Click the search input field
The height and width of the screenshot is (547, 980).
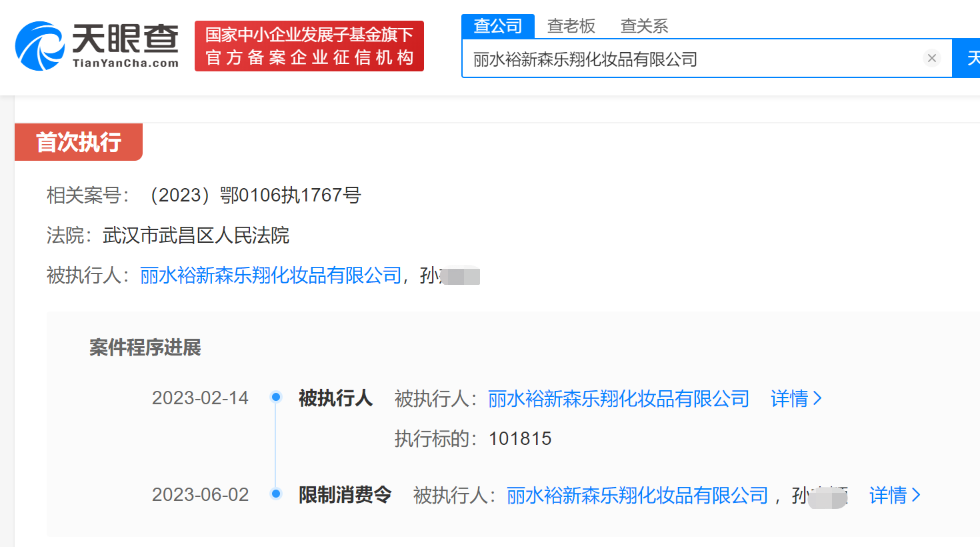point(667,58)
